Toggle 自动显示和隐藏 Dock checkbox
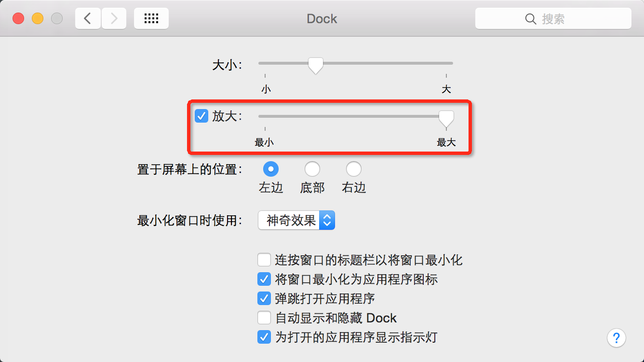 tap(264, 318)
